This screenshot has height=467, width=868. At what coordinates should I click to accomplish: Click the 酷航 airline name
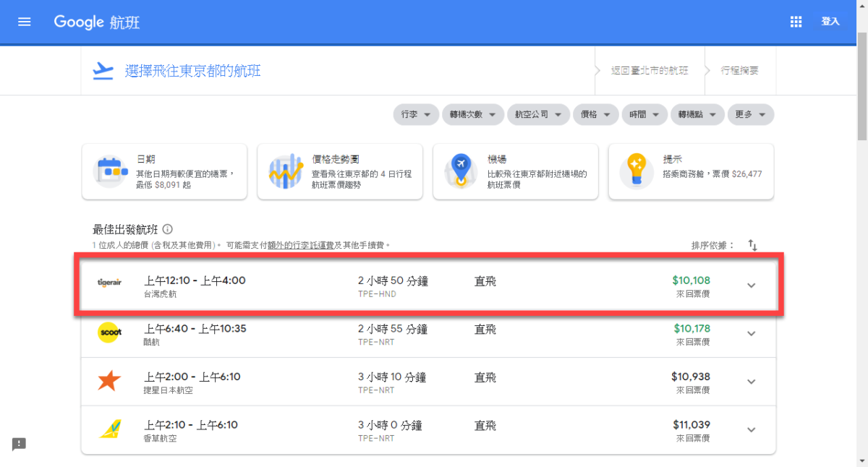click(x=152, y=342)
